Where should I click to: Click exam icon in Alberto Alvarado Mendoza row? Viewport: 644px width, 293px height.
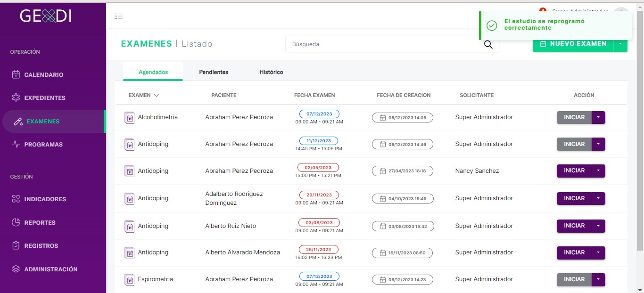point(129,252)
